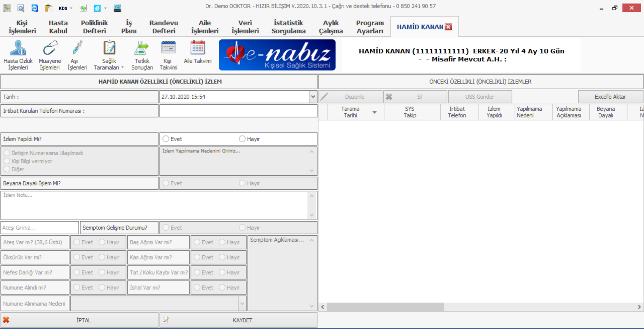Image resolution: width=644 pixels, height=329 pixels.
Task: Click the backup drive icon in quick toolbar
Action: [x=117, y=8]
